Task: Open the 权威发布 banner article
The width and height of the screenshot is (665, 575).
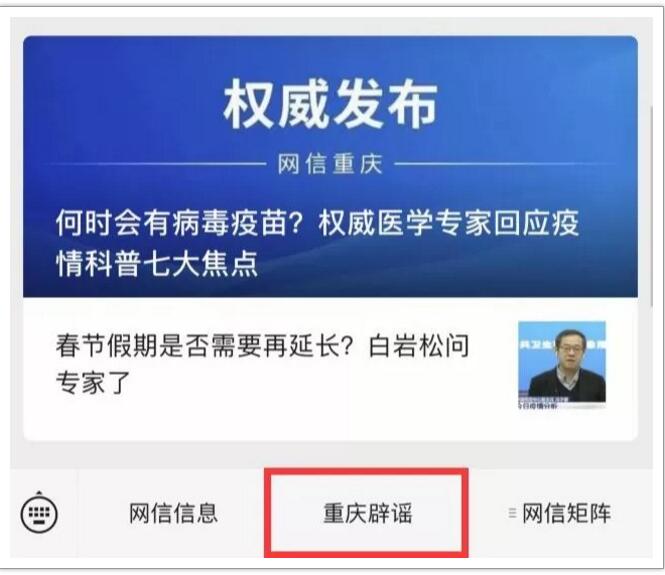Action: 330,167
